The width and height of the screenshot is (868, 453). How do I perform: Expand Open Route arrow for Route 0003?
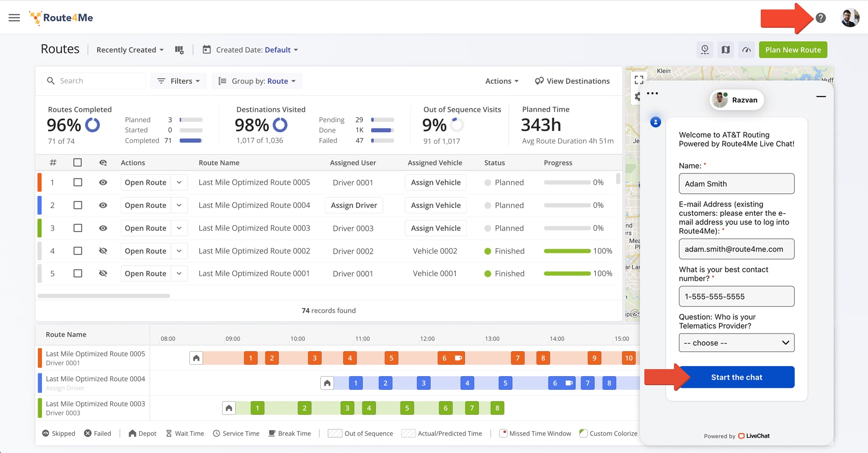coord(179,228)
